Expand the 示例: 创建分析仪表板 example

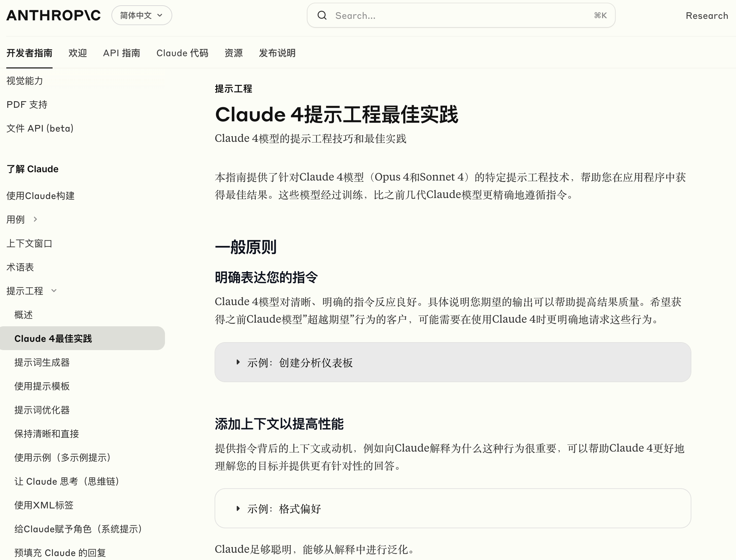coord(300,362)
